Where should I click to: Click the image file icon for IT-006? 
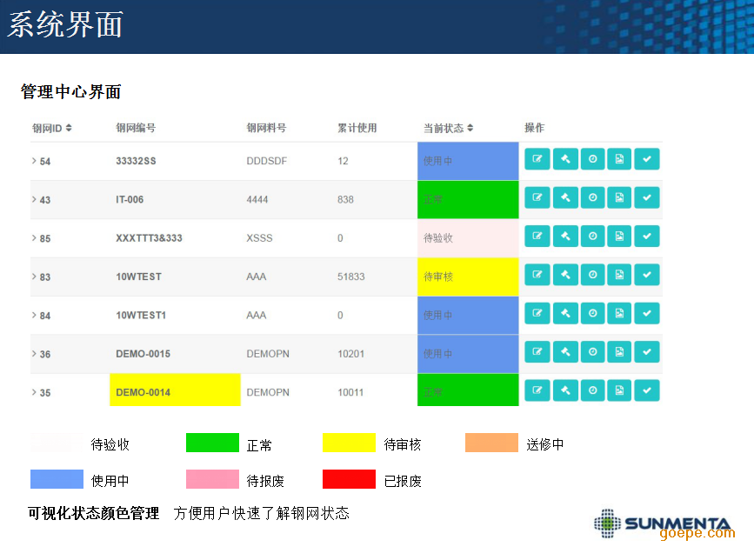pyautogui.click(x=619, y=197)
